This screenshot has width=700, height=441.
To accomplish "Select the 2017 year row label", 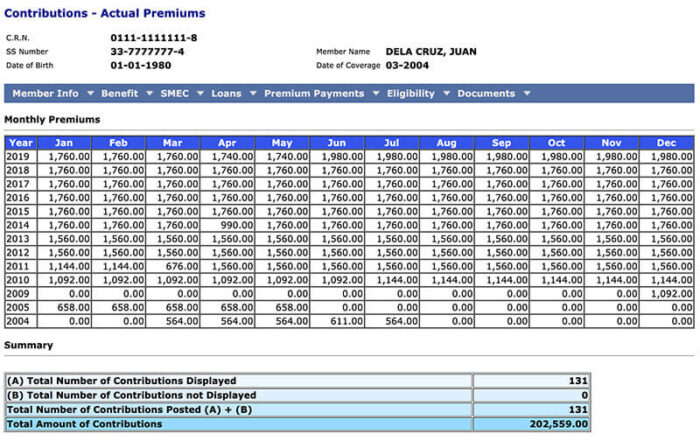I will tap(18, 184).
